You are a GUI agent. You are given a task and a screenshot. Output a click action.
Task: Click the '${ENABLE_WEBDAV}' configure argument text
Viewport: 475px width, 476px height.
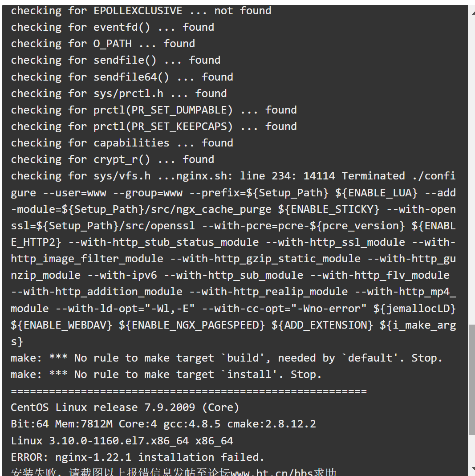pyautogui.click(x=61, y=325)
